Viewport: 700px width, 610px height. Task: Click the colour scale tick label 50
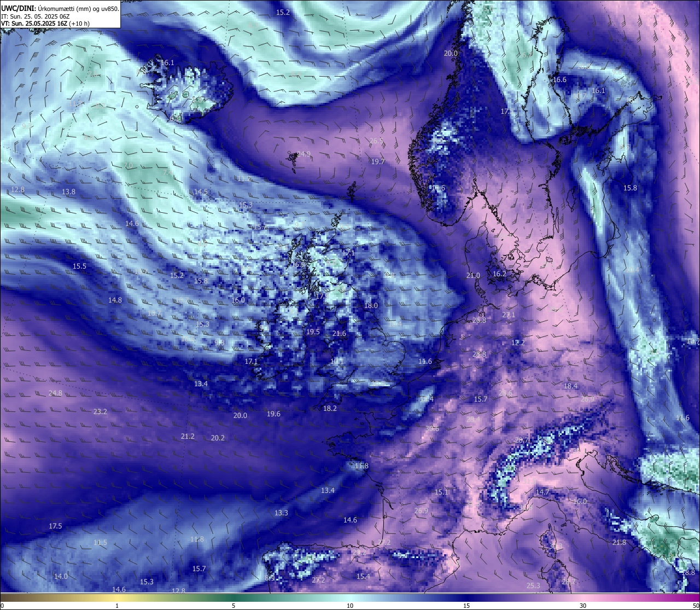tap(696, 605)
